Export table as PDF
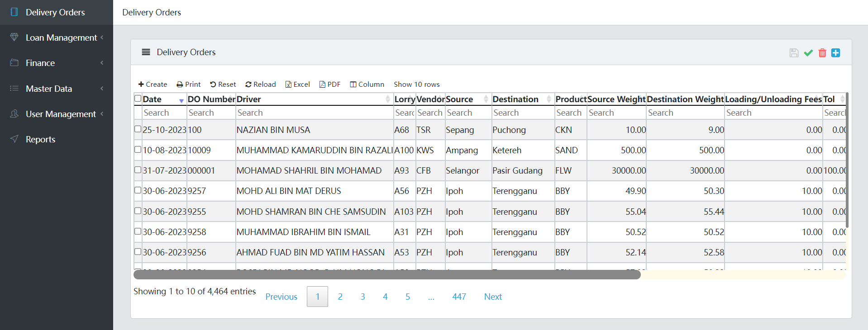This screenshot has height=330, width=868. click(x=330, y=85)
